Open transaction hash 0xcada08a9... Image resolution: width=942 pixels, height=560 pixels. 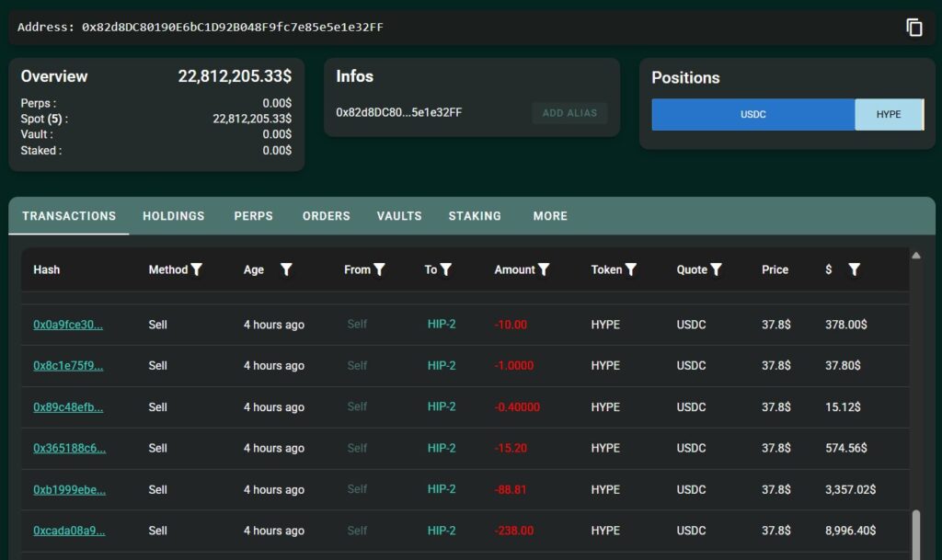(69, 531)
